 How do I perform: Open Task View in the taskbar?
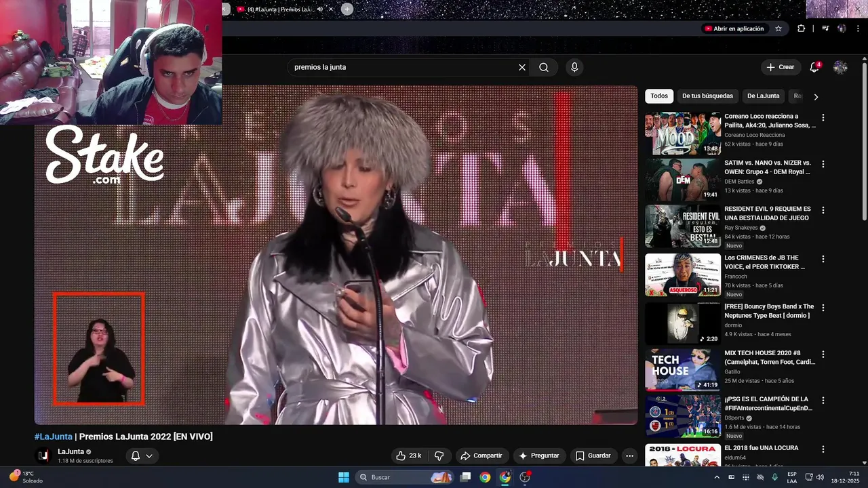point(465,477)
